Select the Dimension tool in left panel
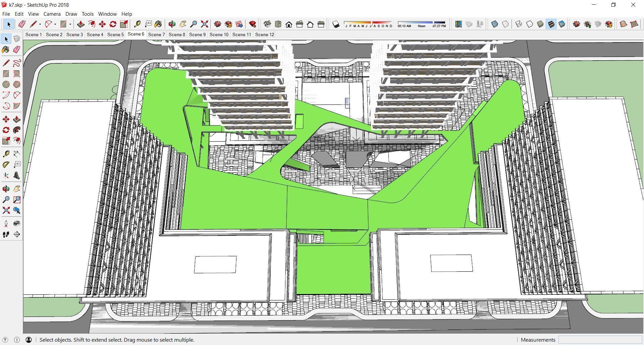The image size is (644, 345). [x=17, y=154]
